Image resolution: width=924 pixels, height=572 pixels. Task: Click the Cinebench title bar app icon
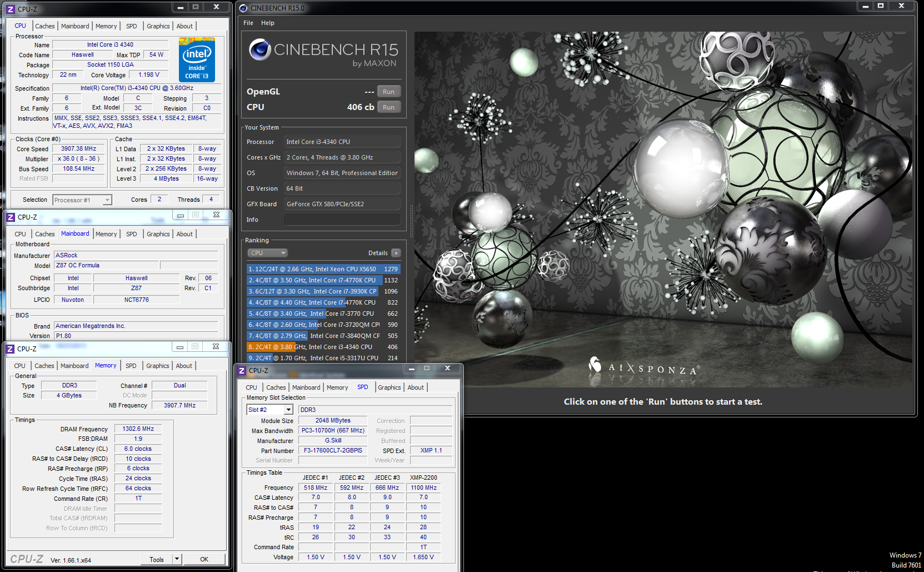tap(243, 8)
